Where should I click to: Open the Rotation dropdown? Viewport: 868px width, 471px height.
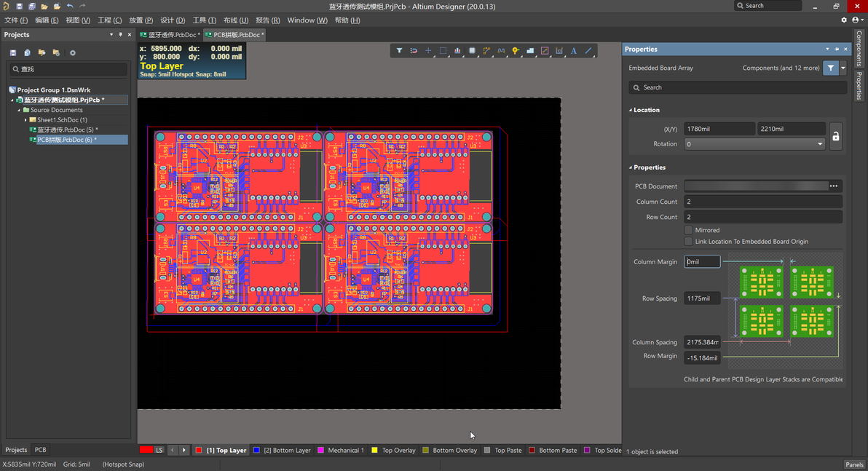click(819, 144)
